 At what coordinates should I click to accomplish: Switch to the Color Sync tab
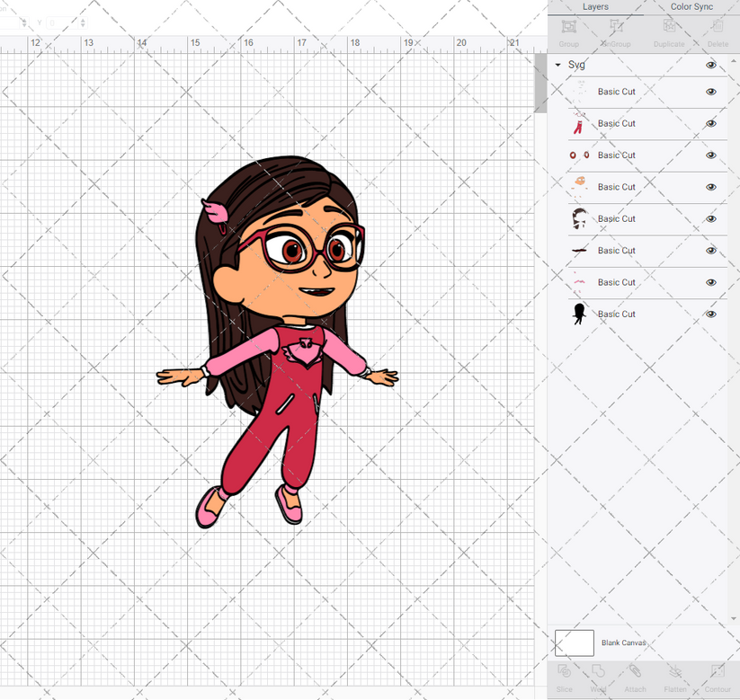tap(691, 7)
